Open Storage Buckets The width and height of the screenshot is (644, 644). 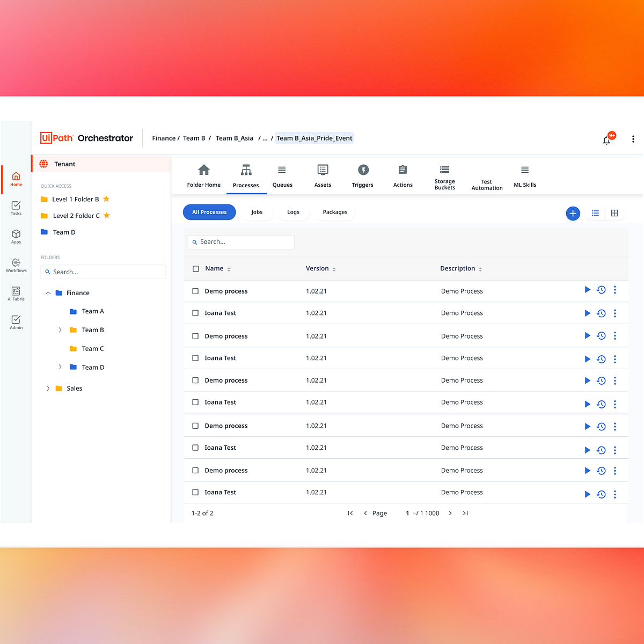pos(444,176)
